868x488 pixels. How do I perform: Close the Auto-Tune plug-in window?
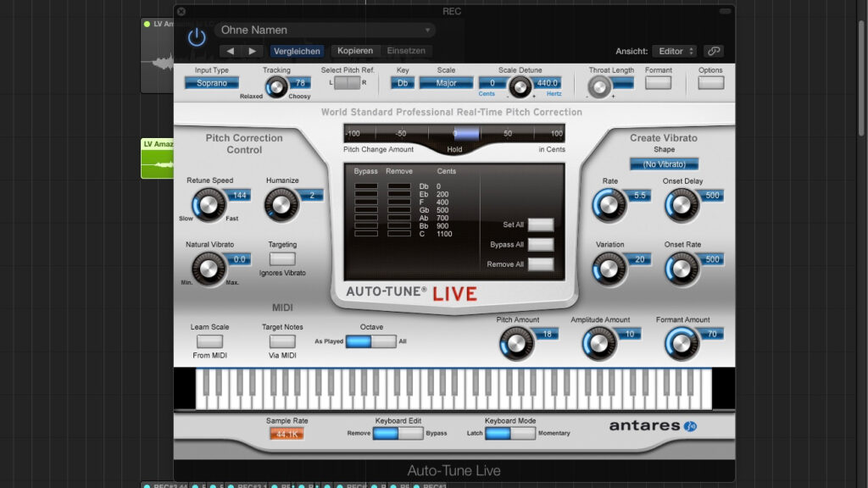click(181, 11)
